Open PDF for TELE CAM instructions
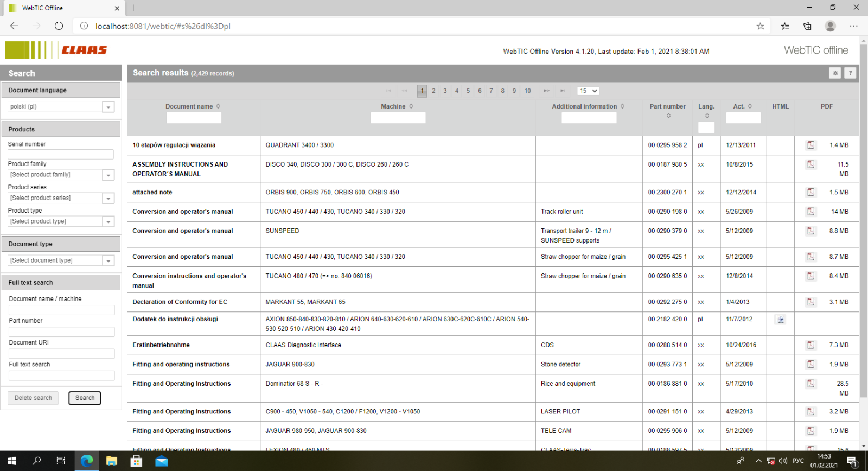The width and height of the screenshot is (868, 471). (x=810, y=431)
